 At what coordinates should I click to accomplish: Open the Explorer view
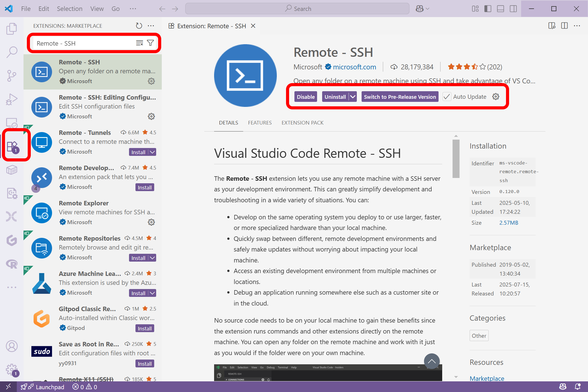pyautogui.click(x=11, y=28)
